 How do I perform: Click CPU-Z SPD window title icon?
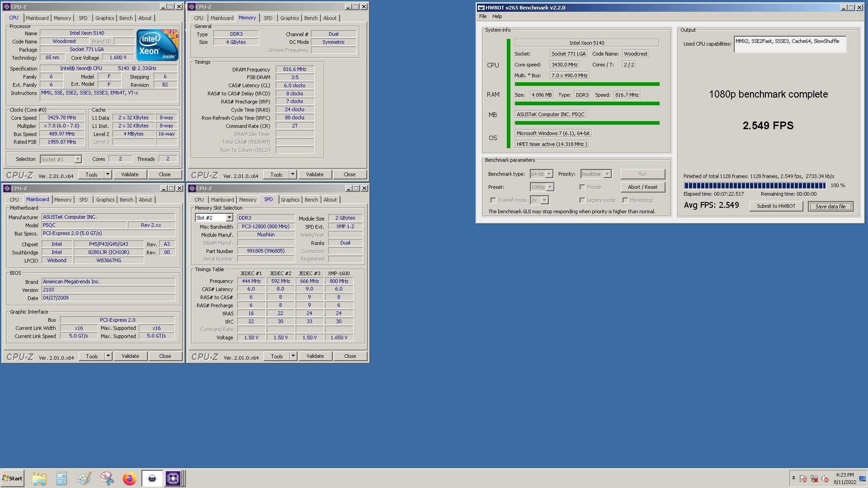pos(192,188)
